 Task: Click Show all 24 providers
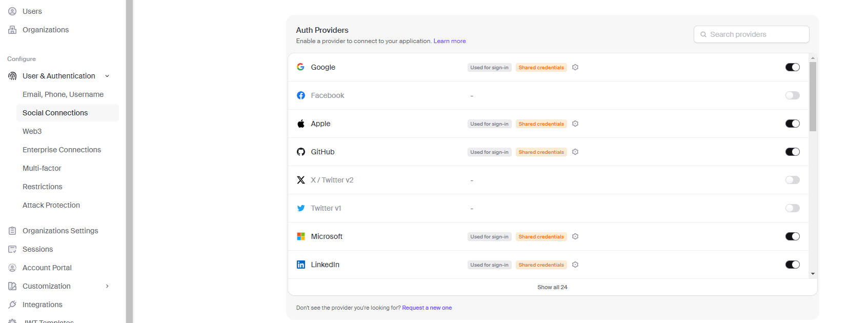(552, 287)
